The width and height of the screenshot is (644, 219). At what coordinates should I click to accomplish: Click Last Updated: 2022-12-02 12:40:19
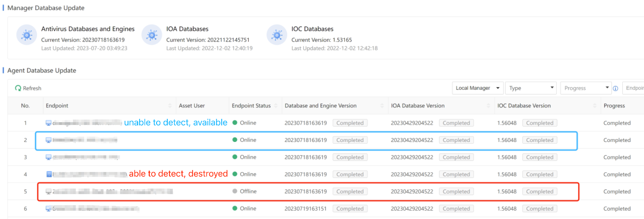tap(209, 48)
